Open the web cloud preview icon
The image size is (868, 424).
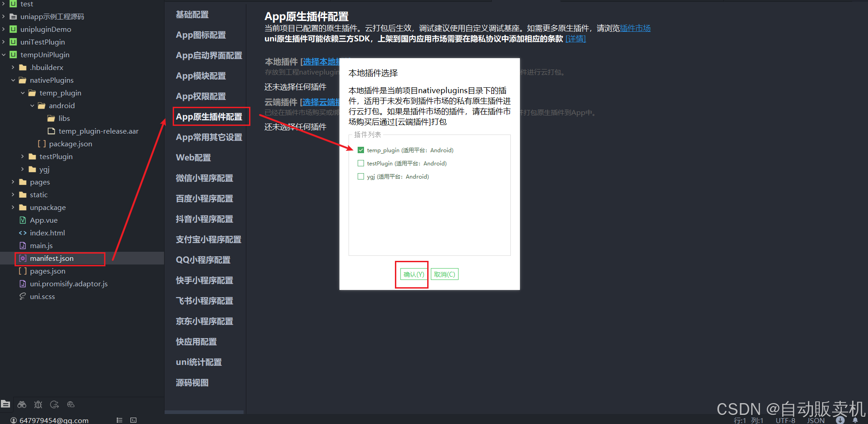(70, 404)
